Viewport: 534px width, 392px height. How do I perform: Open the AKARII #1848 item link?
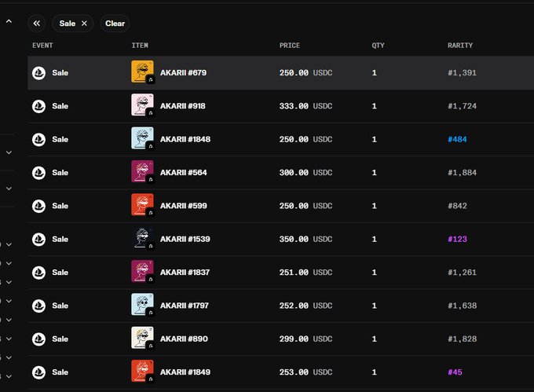point(185,139)
